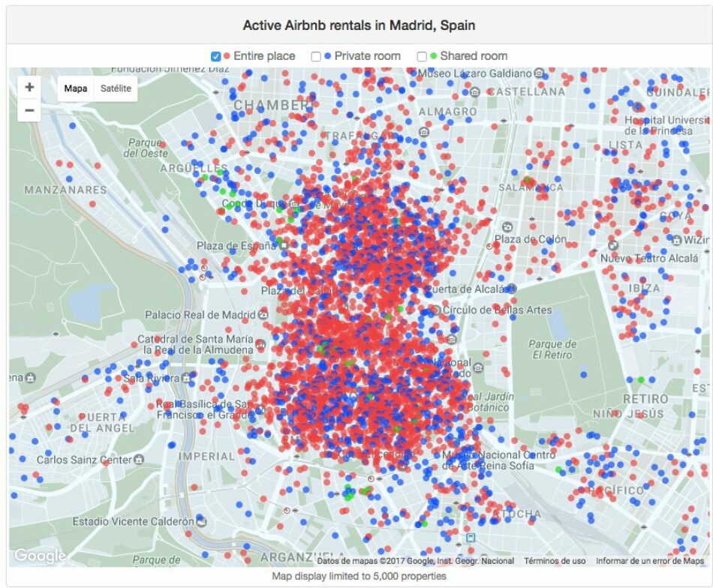This screenshot has height=588, width=713.
Task: Click the Palacio Real de Madrid camera icon
Action: (x=263, y=314)
